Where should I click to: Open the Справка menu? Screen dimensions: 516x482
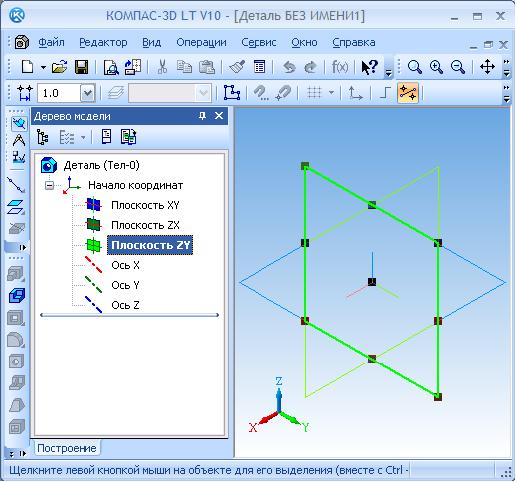click(354, 42)
